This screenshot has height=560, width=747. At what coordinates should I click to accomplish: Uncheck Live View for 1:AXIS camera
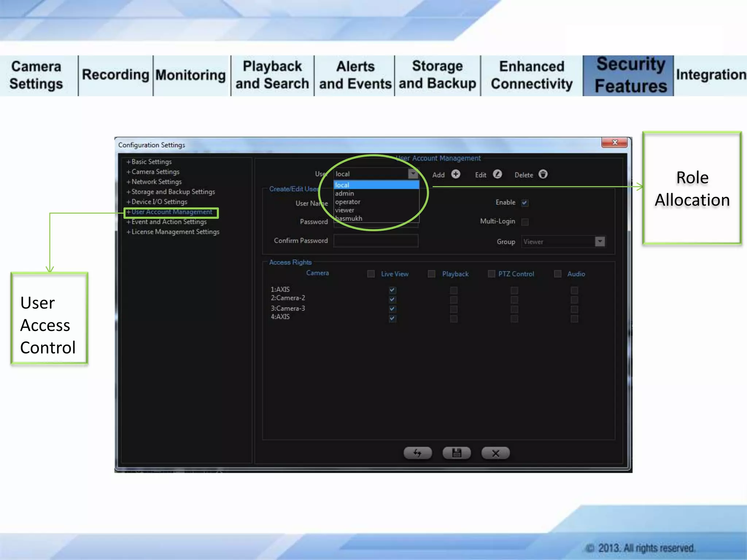pos(392,290)
